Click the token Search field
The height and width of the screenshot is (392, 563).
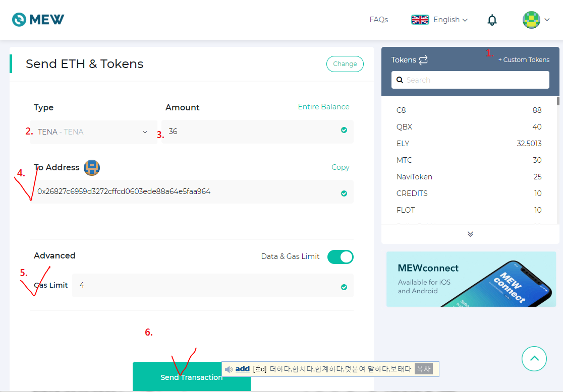point(470,80)
